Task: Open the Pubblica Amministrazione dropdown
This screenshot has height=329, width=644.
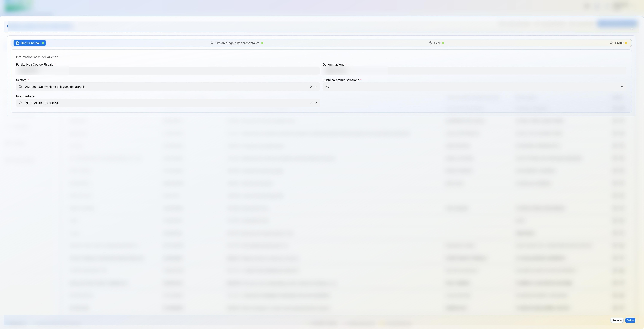Action: coord(474,87)
